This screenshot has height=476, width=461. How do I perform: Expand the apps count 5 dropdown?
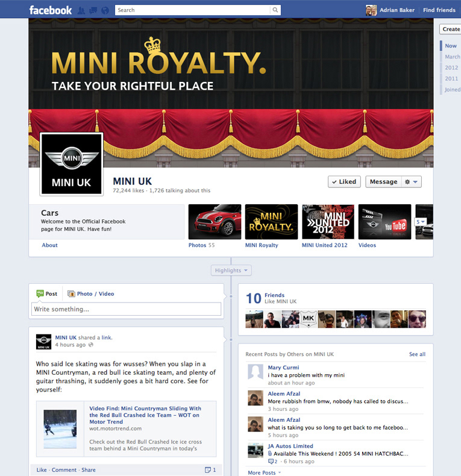[x=420, y=222]
